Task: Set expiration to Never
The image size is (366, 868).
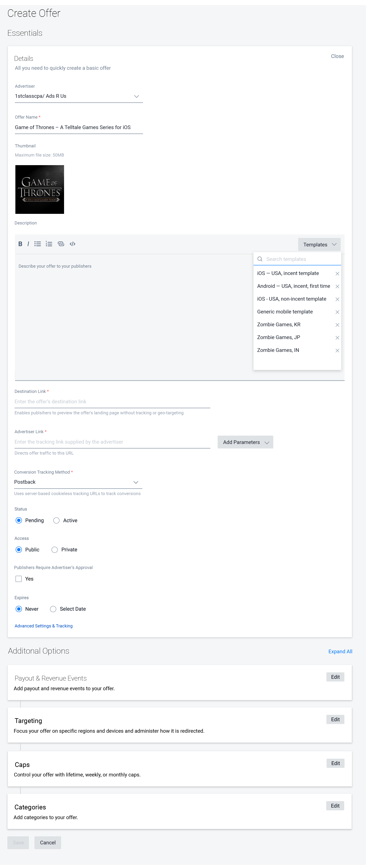Action: (x=19, y=609)
